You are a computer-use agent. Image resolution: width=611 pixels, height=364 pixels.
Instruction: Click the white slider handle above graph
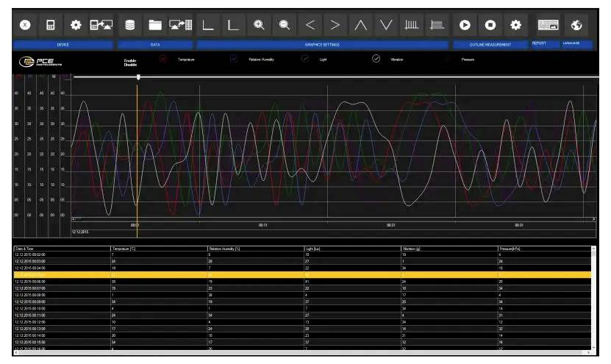click(138, 77)
